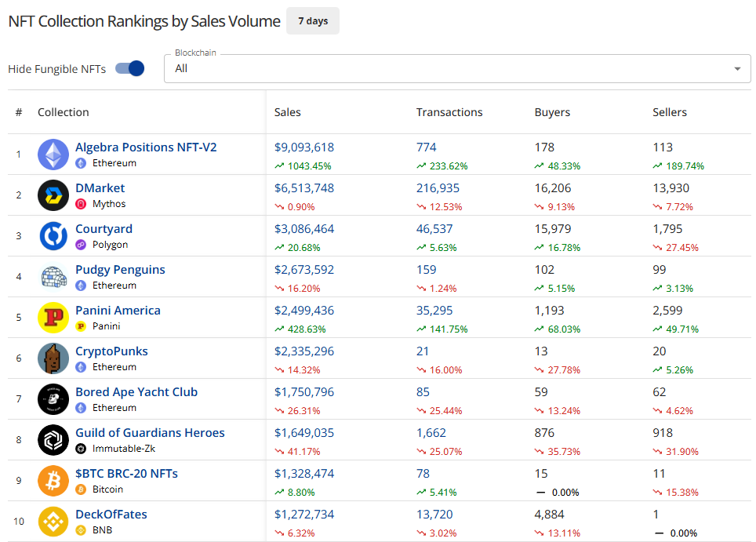Click the Pudgy Penguins igloo icon
The image size is (756, 542).
(x=53, y=277)
